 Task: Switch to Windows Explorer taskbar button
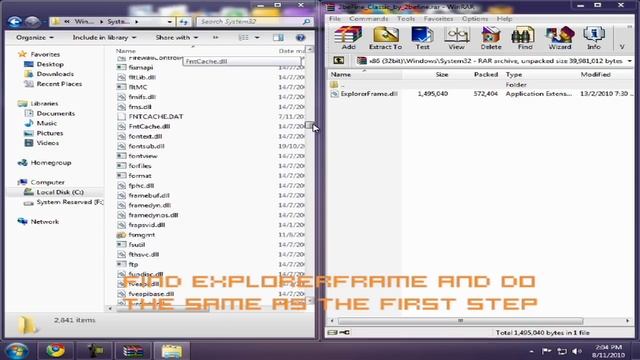[172, 351]
